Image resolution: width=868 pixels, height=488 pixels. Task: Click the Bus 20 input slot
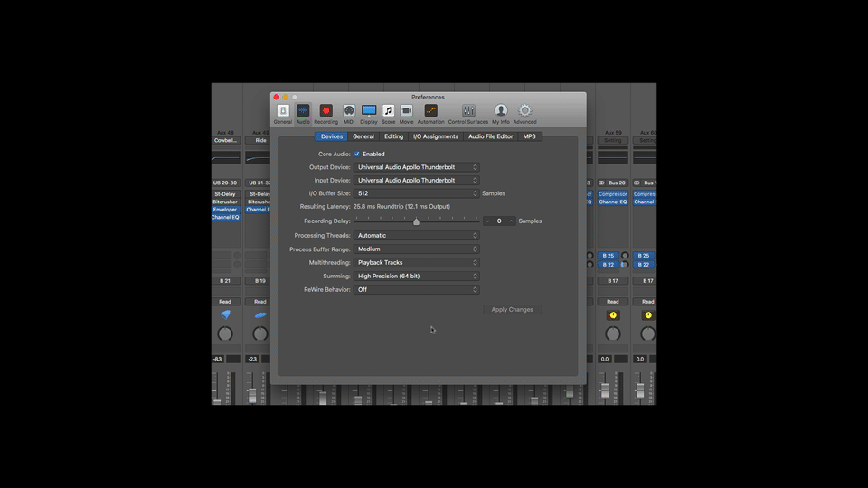617,183
